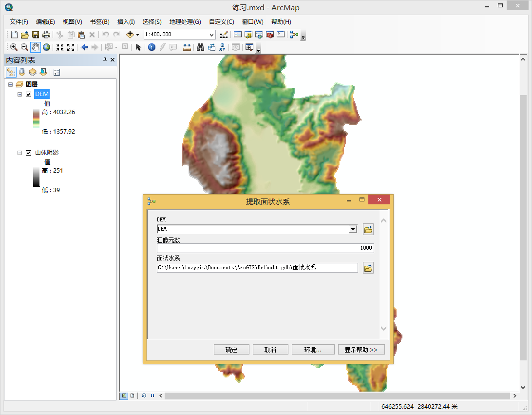List layers by selection
Image resolution: width=532 pixels, height=415 pixels.
click(43, 72)
